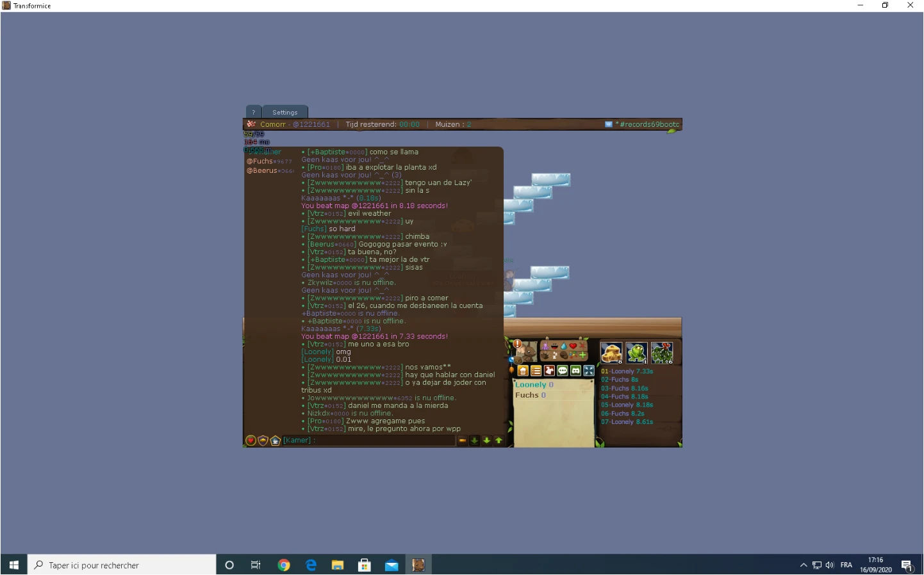The width and height of the screenshot is (924, 575).
Task: Open the friends list heart icon
Action: click(x=251, y=441)
